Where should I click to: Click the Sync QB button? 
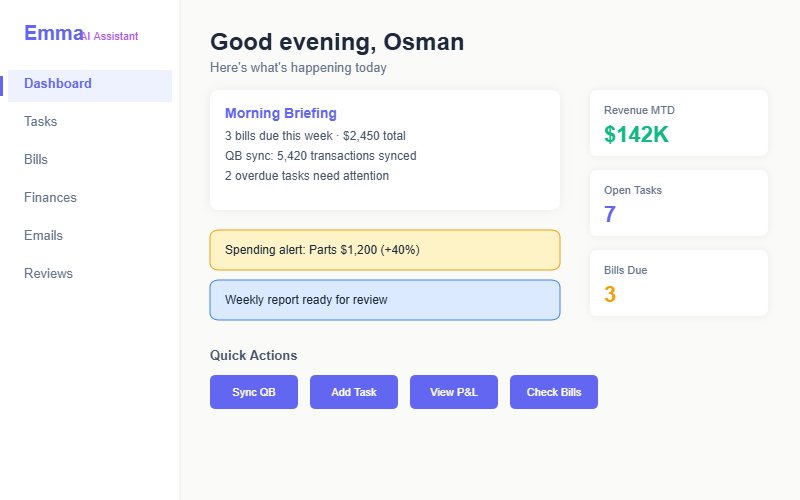pos(254,392)
